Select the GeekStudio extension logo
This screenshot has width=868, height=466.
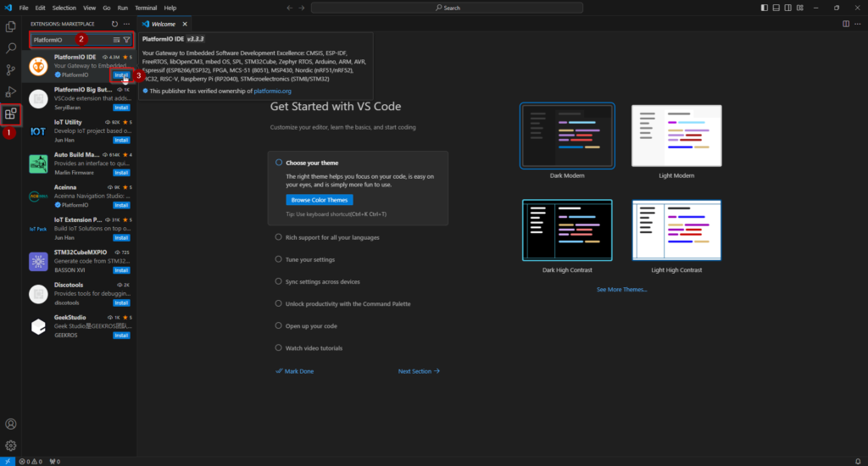pyautogui.click(x=38, y=326)
